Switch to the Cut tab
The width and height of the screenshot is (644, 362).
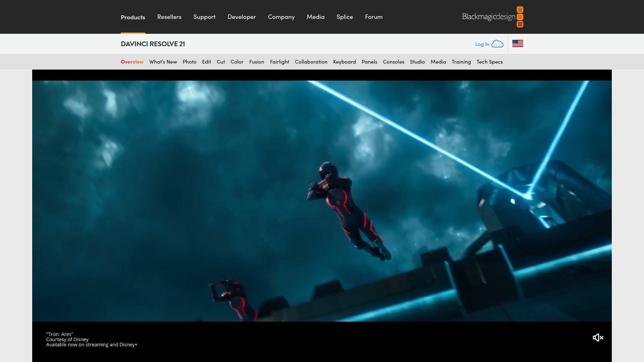(221, 62)
